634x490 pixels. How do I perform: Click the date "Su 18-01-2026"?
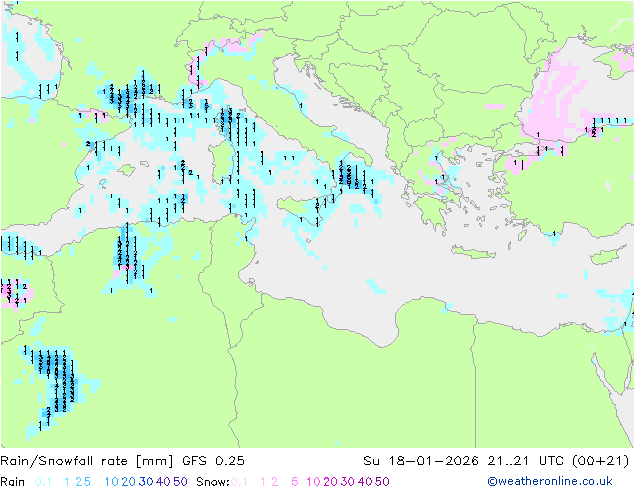(x=421, y=461)
